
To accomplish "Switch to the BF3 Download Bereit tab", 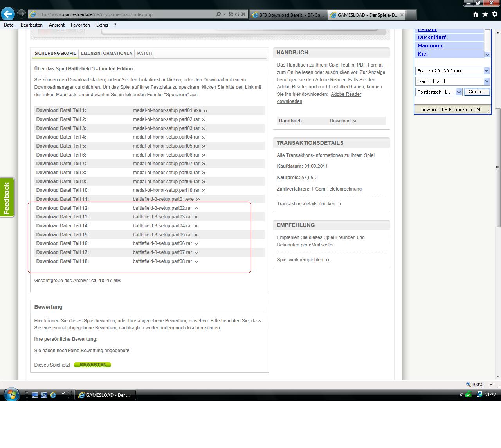I will click(288, 15).
